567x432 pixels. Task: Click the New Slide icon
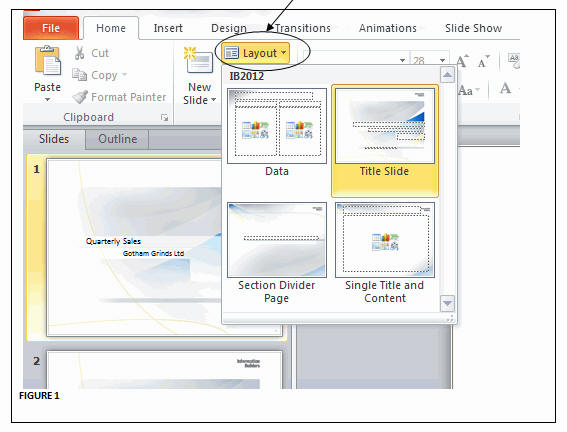[x=199, y=61]
